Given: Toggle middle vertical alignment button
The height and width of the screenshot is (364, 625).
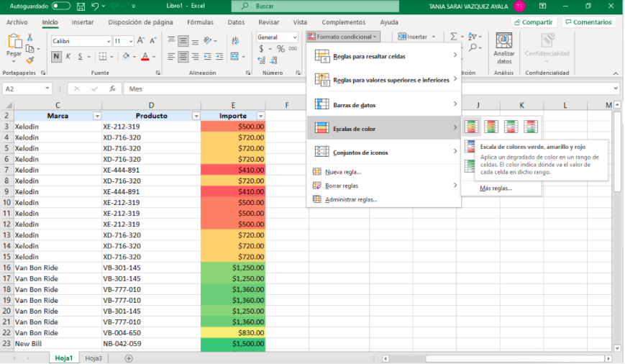Looking at the screenshot, I should [183, 40].
